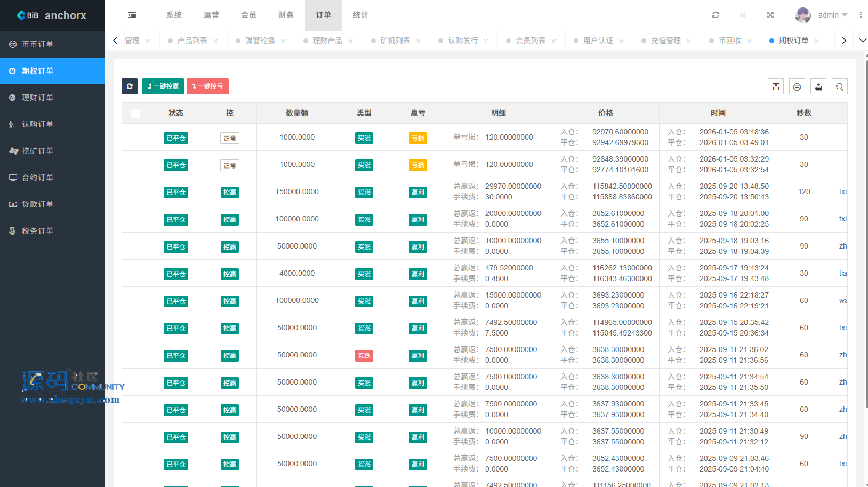Click the export icon above the table
Viewport: 868px width, 487px height.
coord(818,87)
